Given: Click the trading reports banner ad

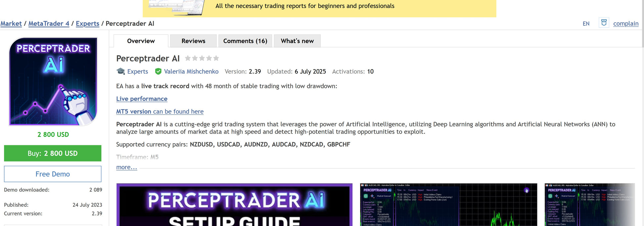Looking at the screenshot, I should (319, 8).
